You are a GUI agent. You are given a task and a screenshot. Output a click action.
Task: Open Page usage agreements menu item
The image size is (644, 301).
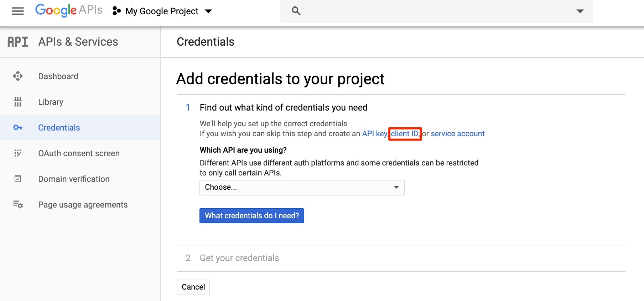(83, 205)
